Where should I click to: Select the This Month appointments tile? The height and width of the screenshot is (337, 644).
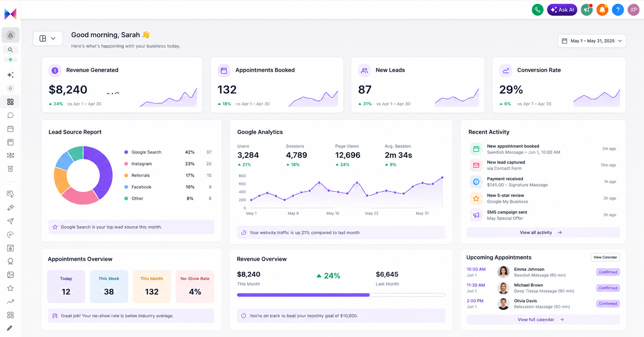click(152, 286)
